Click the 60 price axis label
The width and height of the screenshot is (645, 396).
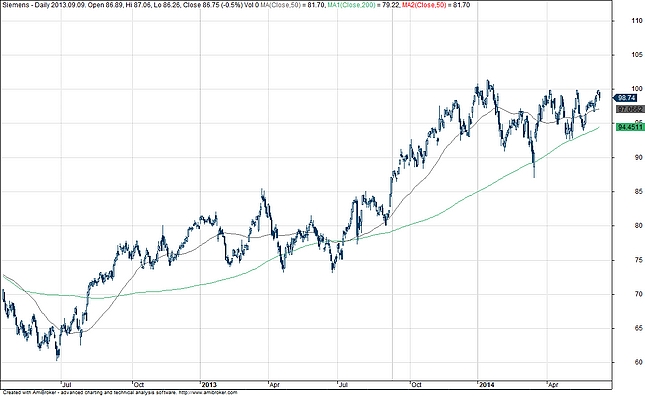click(638, 362)
